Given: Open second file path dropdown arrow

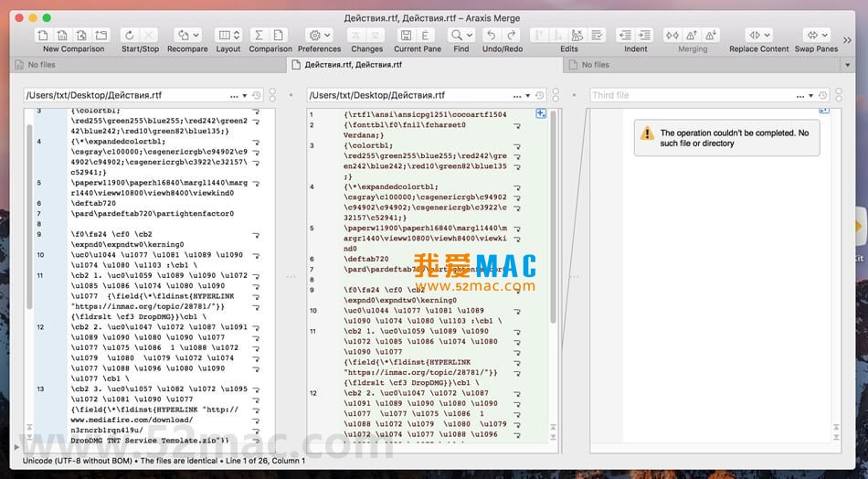Looking at the screenshot, I should coord(527,96).
